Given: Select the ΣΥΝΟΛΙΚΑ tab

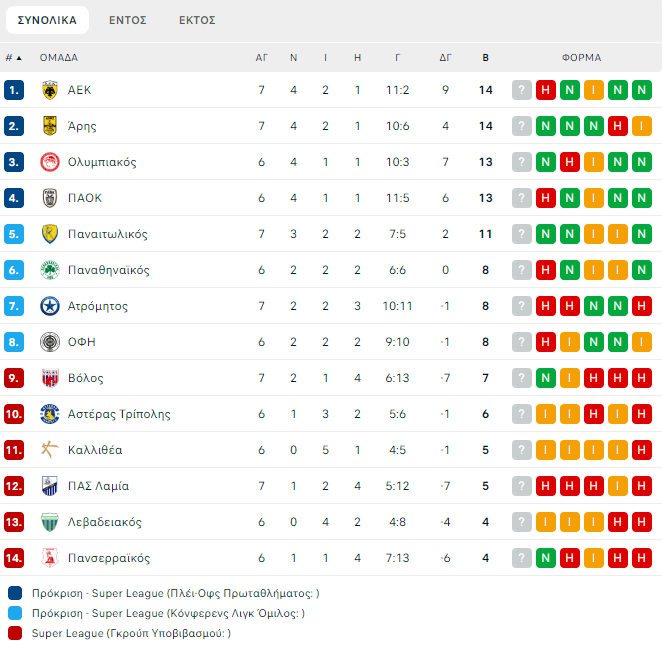Looking at the screenshot, I should [x=47, y=20].
